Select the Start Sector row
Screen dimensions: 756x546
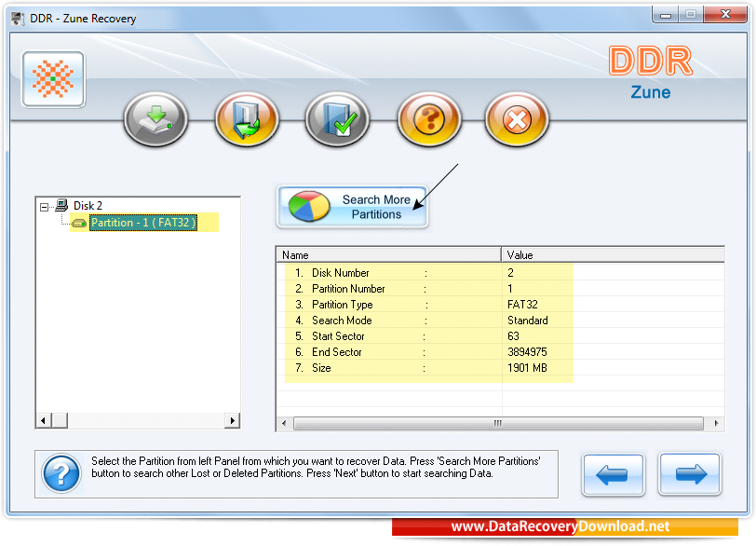point(500,336)
